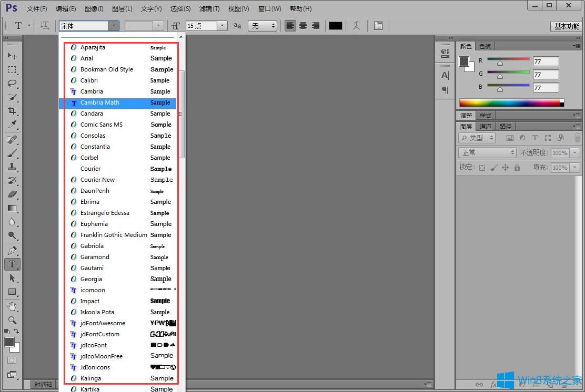Choose the Georgia font from the list
Viewport: 585px width, 392px height.
pos(91,279)
